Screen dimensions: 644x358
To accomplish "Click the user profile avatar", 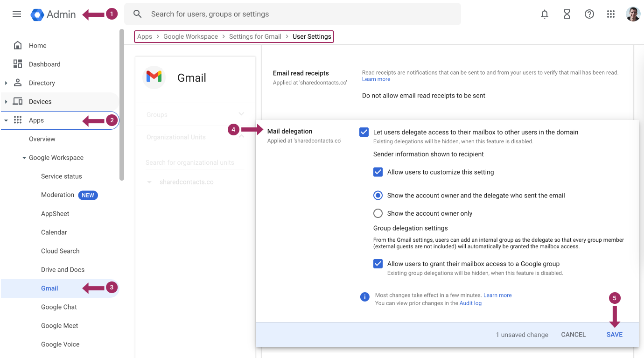I will click(633, 14).
